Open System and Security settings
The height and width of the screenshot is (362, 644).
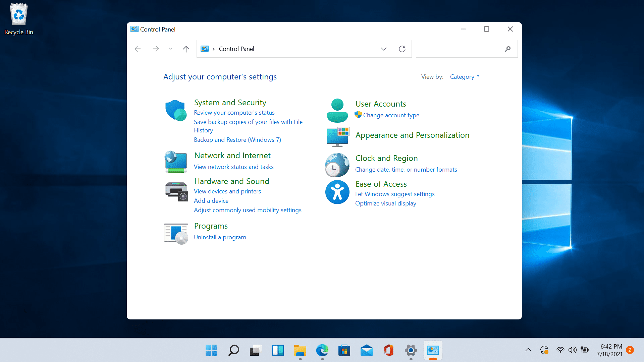(x=230, y=103)
